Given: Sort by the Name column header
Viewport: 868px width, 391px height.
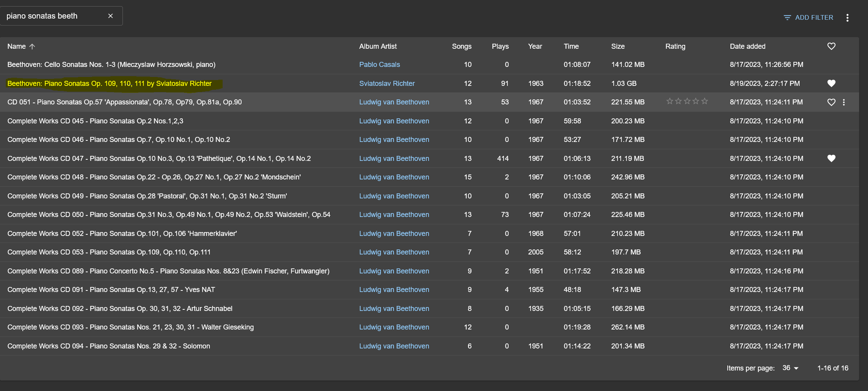Looking at the screenshot, I should 17,46.
